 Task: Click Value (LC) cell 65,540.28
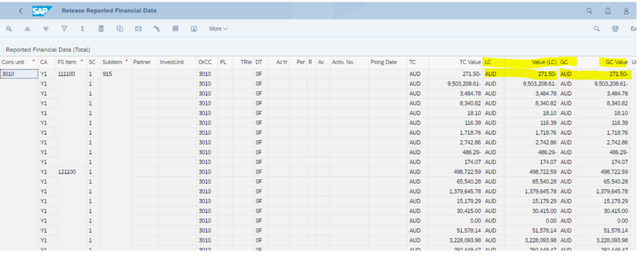tap(531, 182)
